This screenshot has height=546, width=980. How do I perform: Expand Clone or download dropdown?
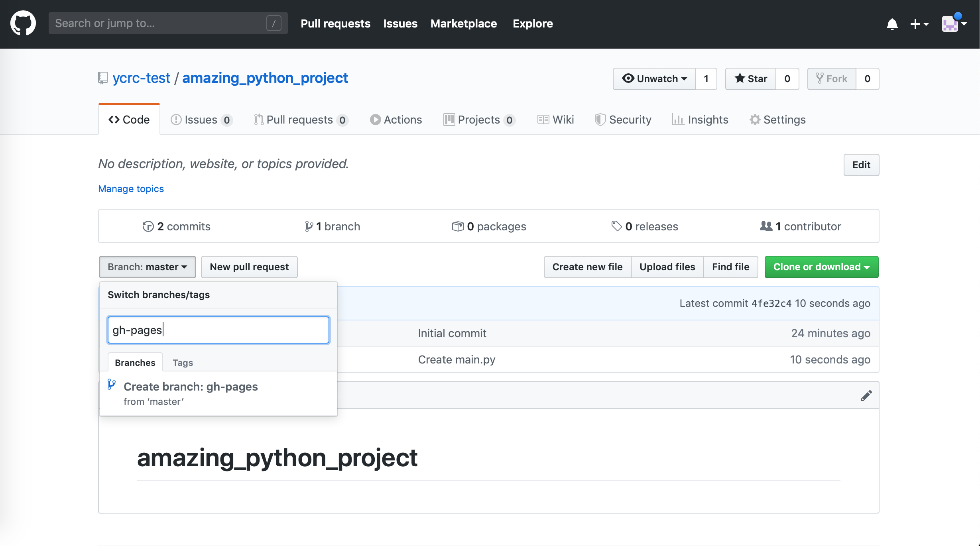[x=821, y=267]
